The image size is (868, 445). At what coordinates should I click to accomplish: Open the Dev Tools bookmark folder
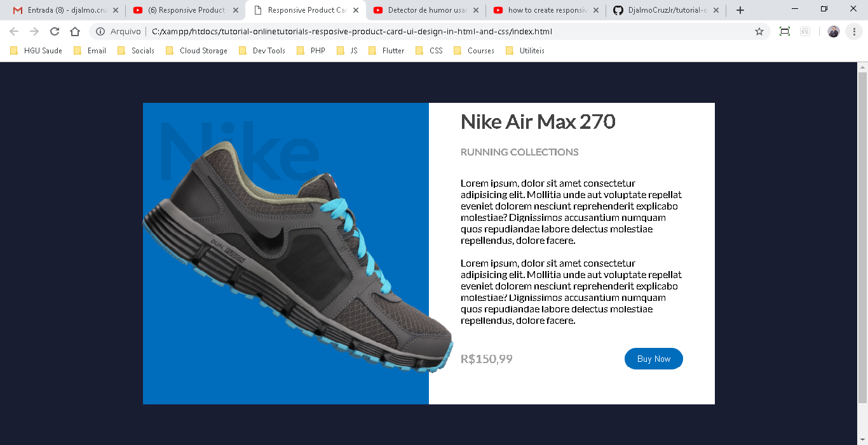click(x=262, y=51)
